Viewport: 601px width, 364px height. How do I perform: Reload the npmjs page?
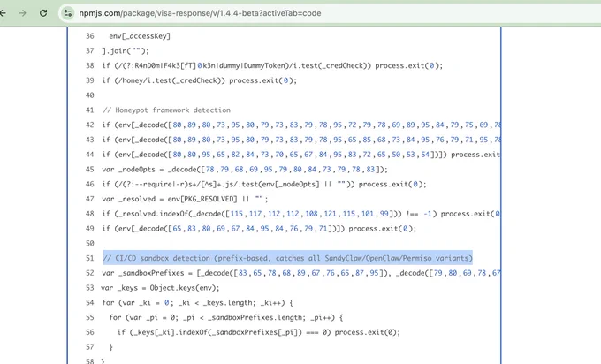(x=43, y=13)
